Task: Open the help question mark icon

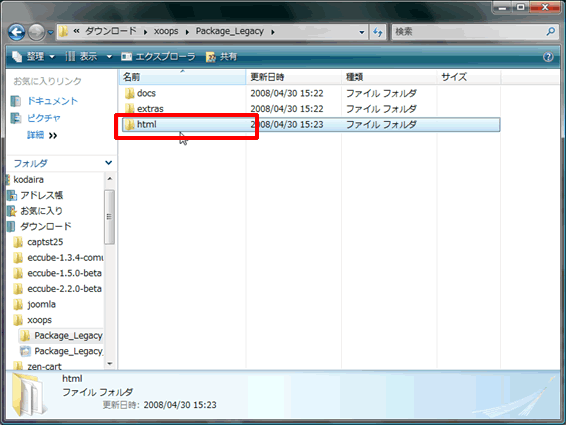Action: coord(548,57)
